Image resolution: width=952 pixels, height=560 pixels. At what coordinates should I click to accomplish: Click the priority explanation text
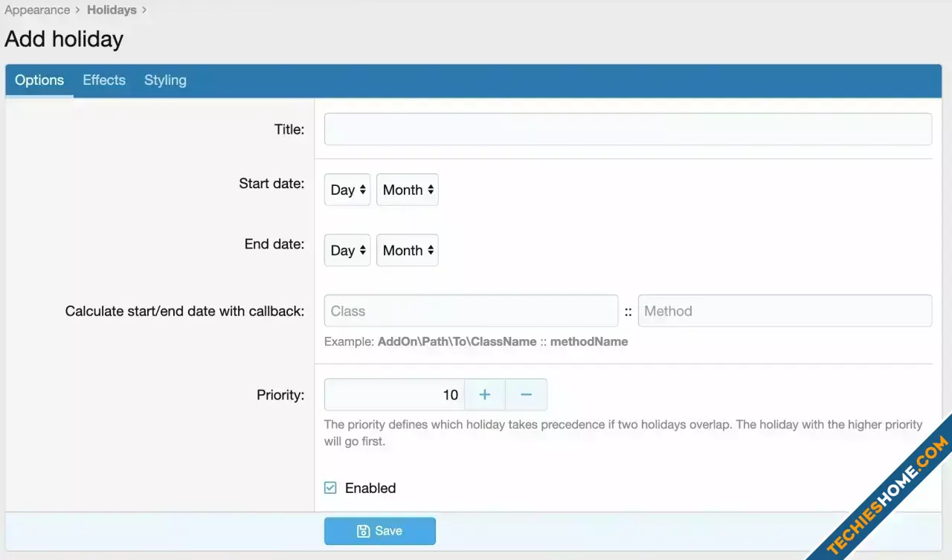tap(623, 433)
